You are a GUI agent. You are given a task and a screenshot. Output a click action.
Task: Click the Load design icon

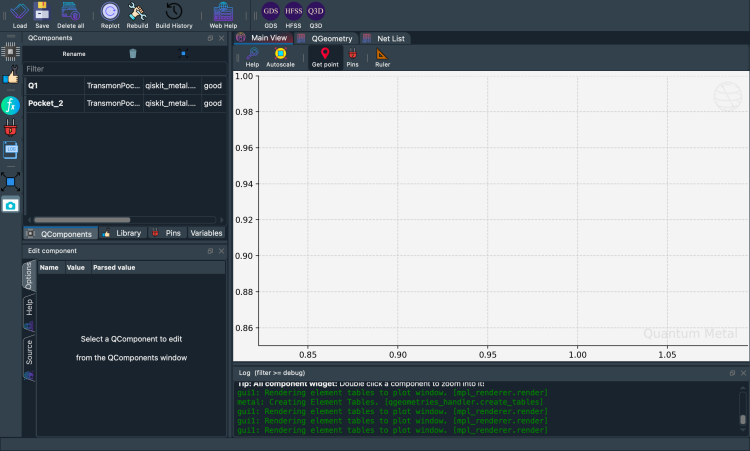pyautogui.click(x=20, y=15)
